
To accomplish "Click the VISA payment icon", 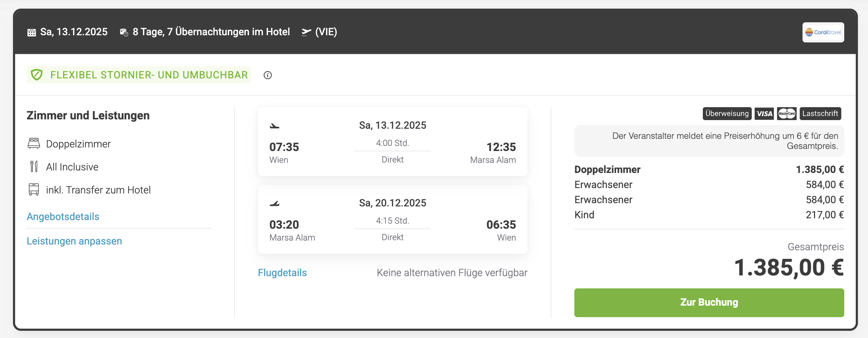I will coord(764,114).
